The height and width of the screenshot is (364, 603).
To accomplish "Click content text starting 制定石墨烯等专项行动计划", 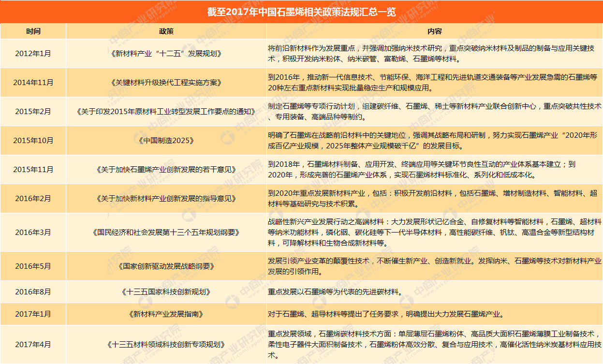I will point(435,112).
